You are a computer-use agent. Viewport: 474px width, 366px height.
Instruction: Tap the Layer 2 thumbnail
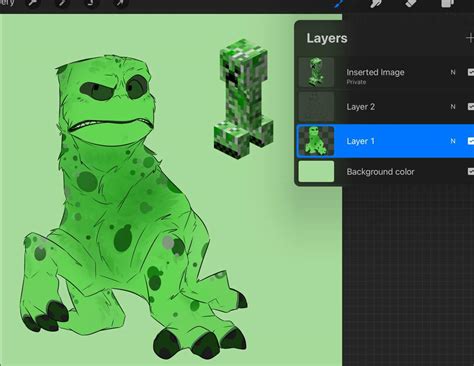pos(316,107)
